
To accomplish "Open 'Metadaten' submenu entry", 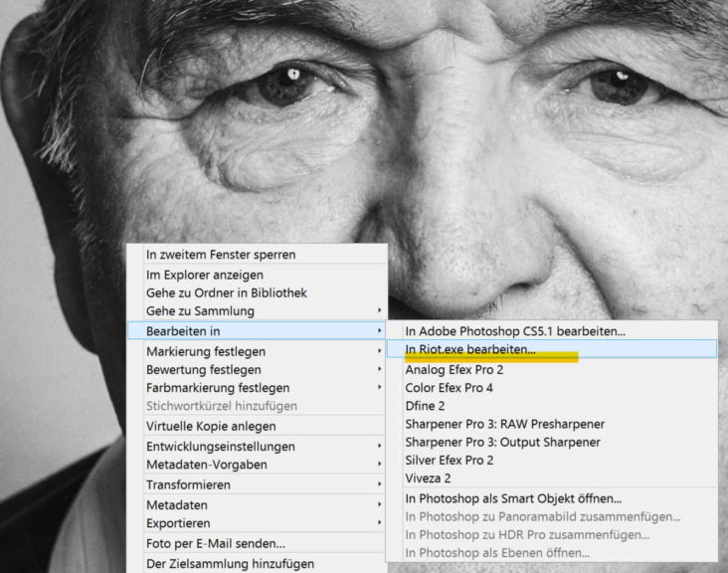I will click(x=257, y=505).
